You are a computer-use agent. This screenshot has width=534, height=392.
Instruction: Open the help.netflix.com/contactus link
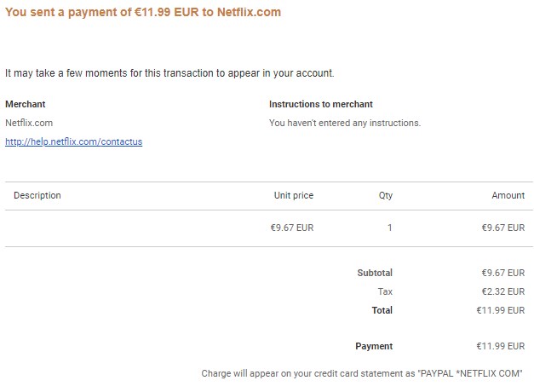pyautogui.click(x=73, y=141)
